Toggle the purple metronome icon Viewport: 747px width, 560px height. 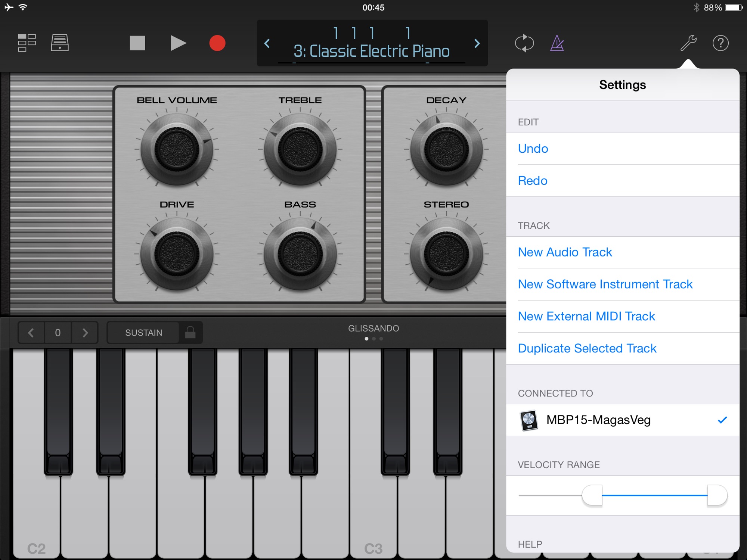pos(557,43)
